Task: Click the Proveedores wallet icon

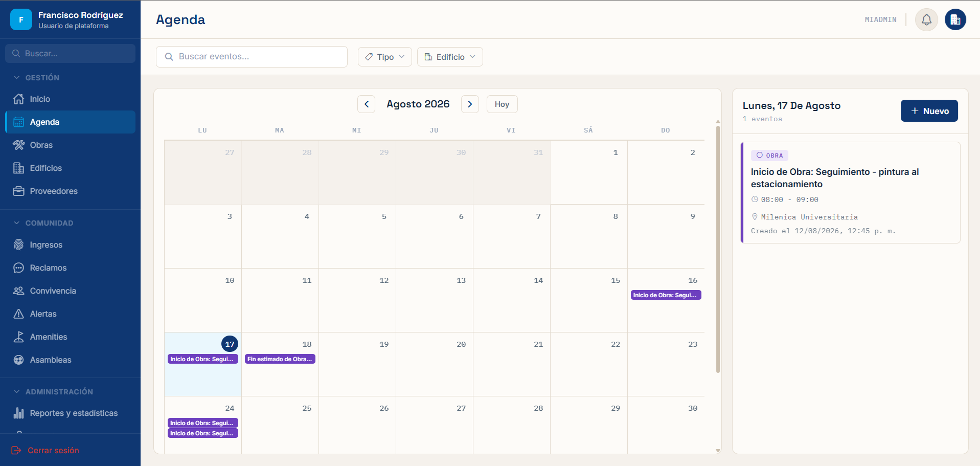Action: coord(19,191)
